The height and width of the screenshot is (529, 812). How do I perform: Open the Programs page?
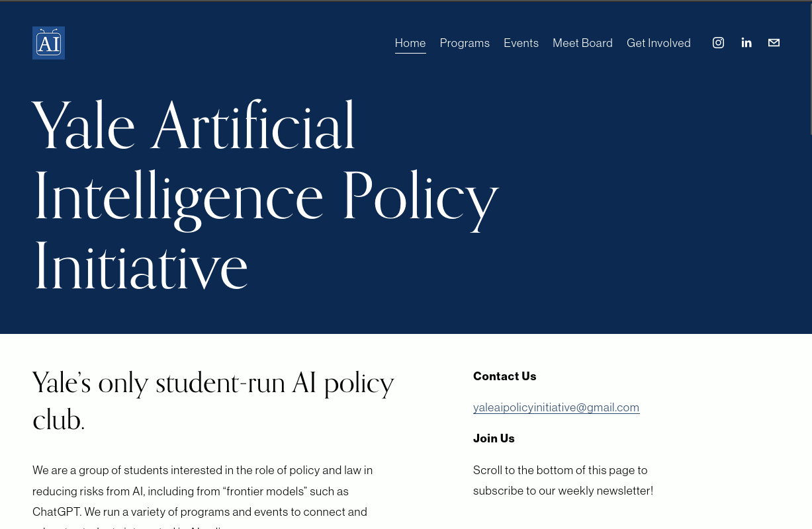pyautogui.click(x=465, y=43)
